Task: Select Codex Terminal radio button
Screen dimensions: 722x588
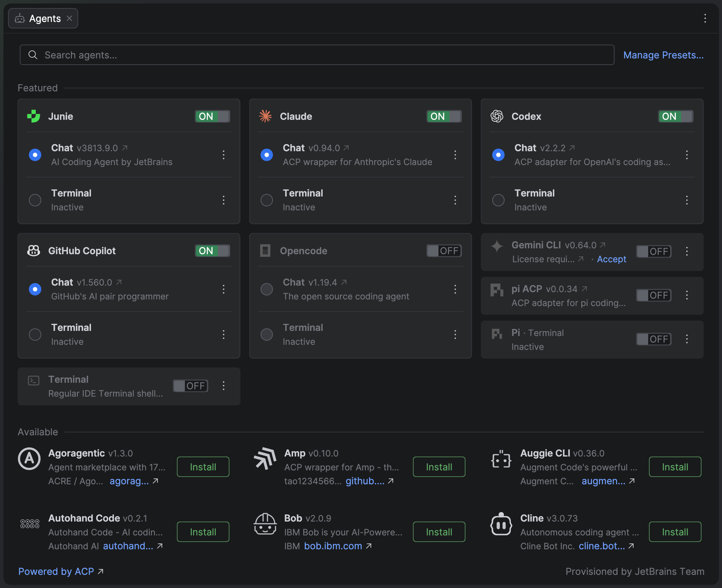Action: click(x=498, y=200)
